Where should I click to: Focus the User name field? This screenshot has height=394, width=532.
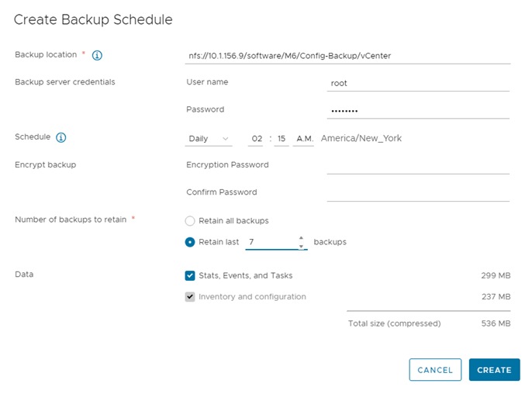click(418, 83)
